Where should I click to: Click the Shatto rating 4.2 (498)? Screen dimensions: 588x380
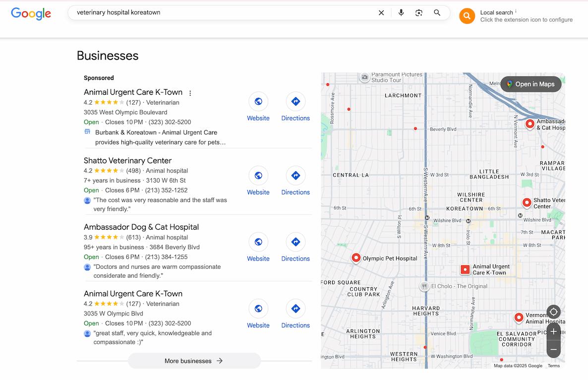112,171
